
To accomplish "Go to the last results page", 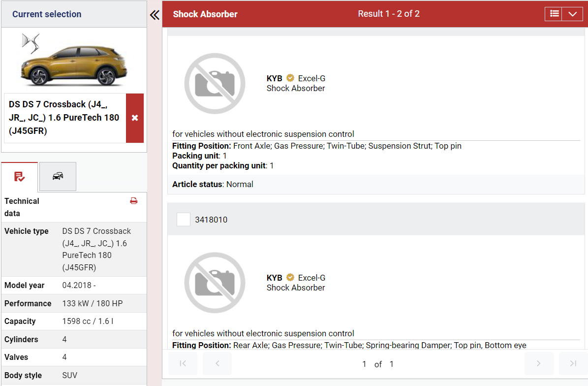I will 573,363.
